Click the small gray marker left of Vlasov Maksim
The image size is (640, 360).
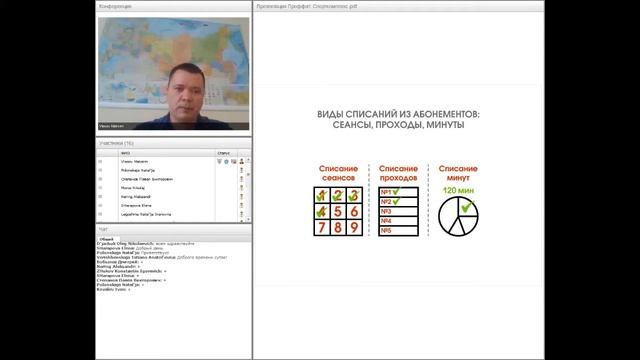click(x=100, y=162)
